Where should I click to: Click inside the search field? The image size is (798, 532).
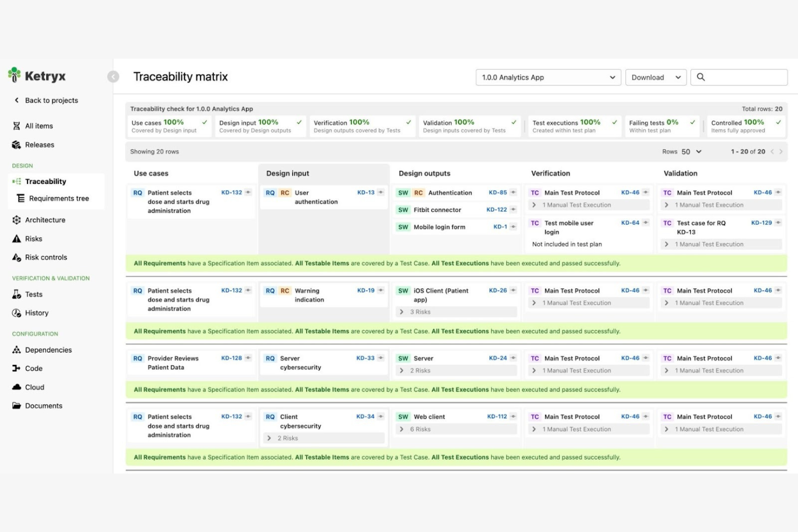click(739, 77)
